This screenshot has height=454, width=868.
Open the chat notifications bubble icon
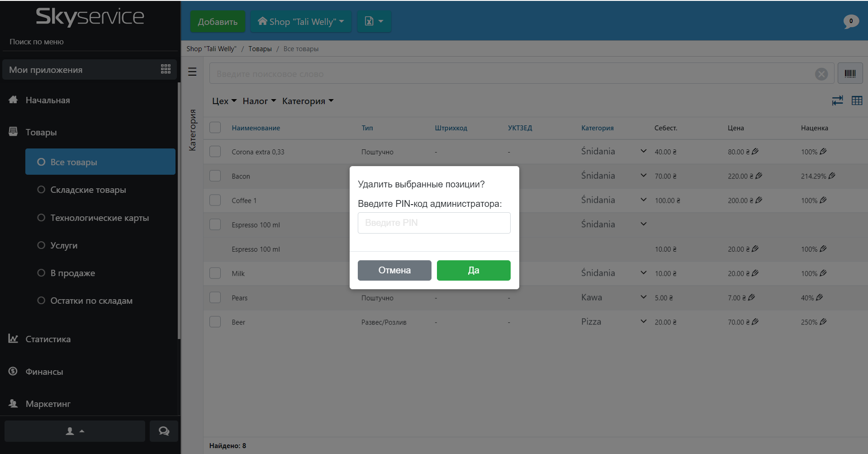[850, 21]
